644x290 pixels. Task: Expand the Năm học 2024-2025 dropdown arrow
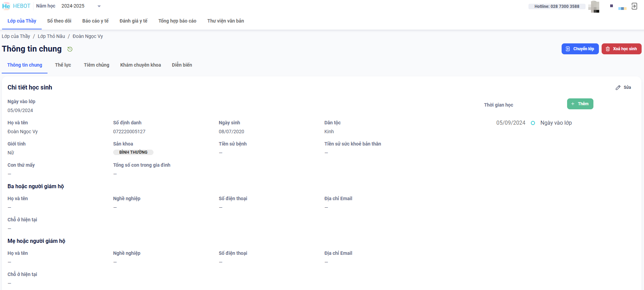pos(99,6)
